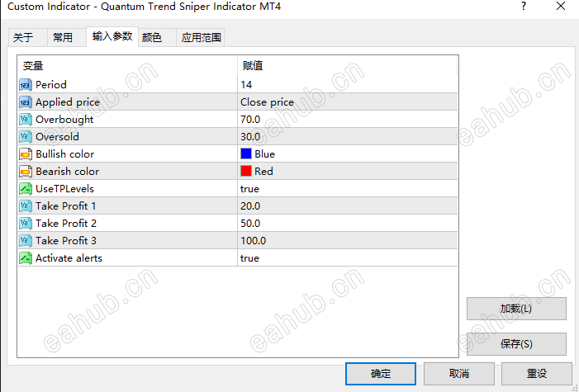Select the Take Profit 2 value 50.0

[x=250, y=224]
